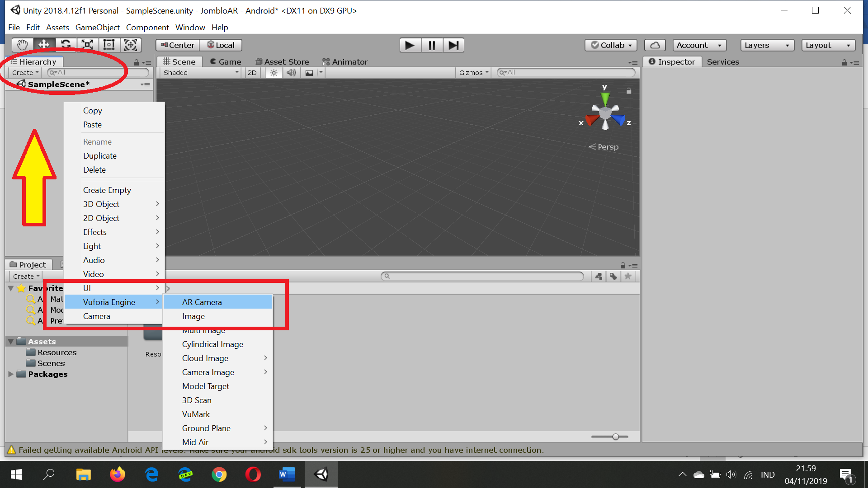
Task: Click the Scene view search field
Action: click(x=566, y=72)
